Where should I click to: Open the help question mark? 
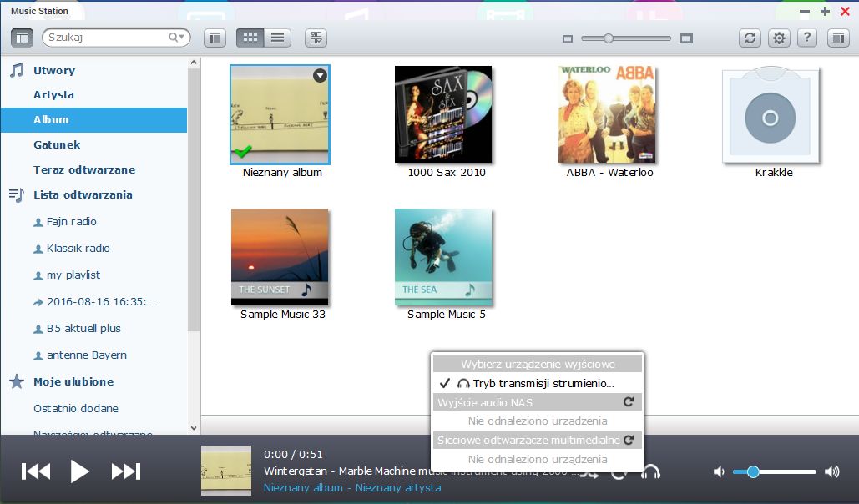[807, 38]
